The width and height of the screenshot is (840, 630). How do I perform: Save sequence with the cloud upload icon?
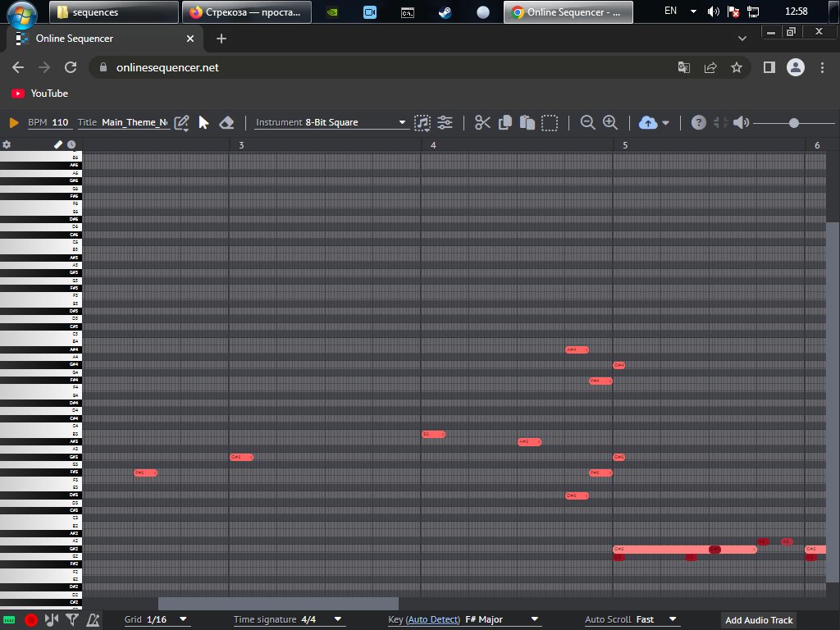pos(648,123)
